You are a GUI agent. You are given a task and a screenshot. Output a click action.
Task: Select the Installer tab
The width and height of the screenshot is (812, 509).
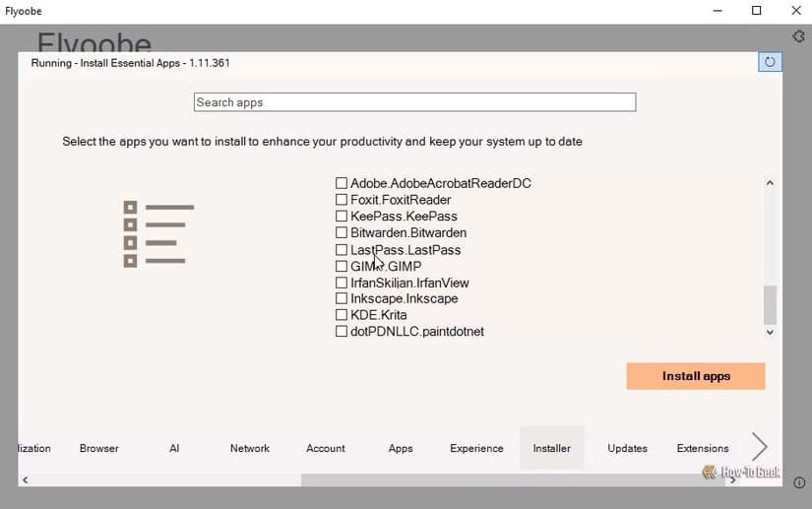(552, 448)
